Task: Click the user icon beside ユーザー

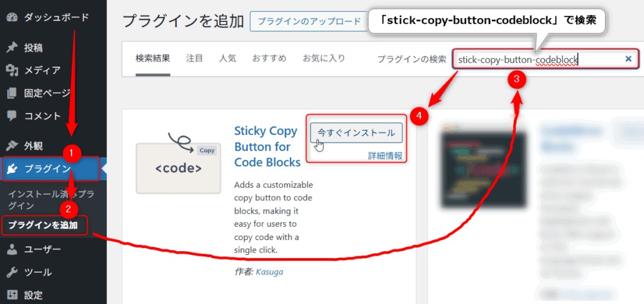Action: point(12,249)
